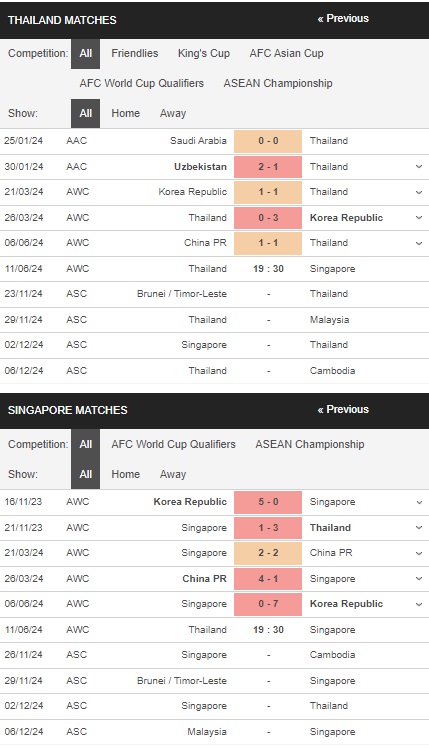
Task: Show only Home matches for Singapore
Action: click(x=126, y=474)
